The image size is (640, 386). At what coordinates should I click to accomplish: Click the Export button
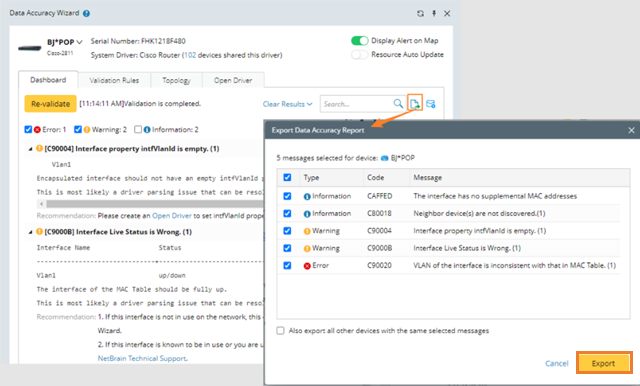[604, 363]
